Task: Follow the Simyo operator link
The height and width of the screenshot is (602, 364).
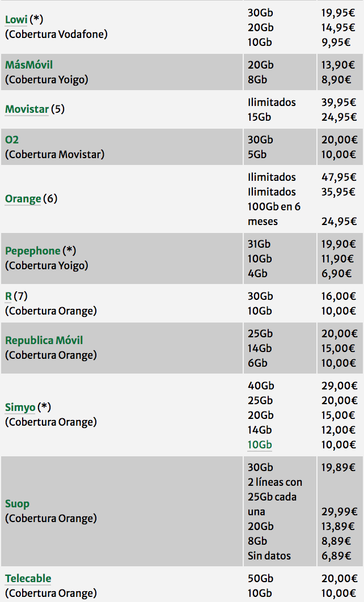Action: (x=20, y=407)
